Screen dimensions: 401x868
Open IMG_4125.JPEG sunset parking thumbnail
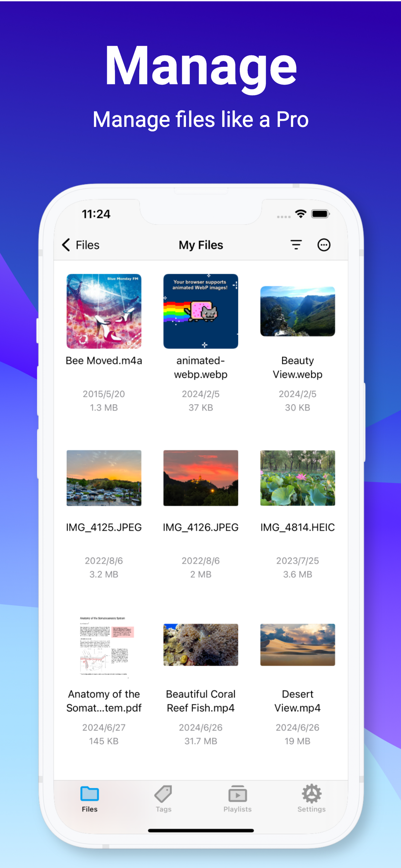coord(104,478)
